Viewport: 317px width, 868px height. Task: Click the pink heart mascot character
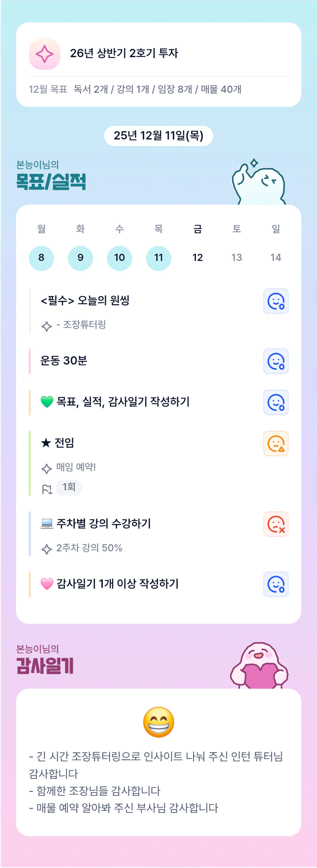[x=259, y=666]
